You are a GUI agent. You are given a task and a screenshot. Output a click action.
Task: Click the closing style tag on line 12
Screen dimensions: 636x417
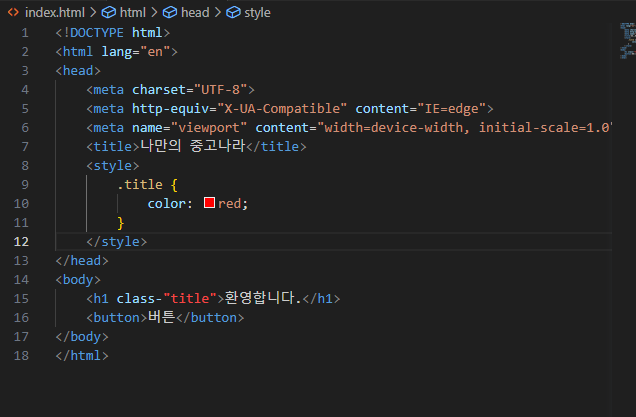[117, 242]
